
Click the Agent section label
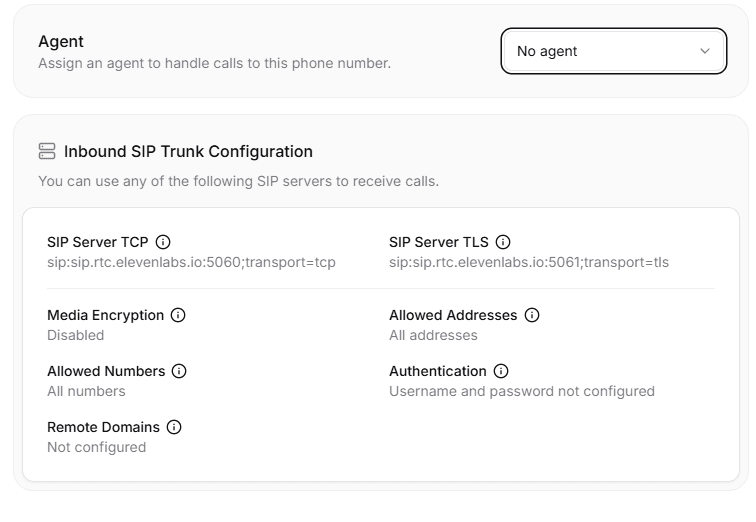coord(61,42)
